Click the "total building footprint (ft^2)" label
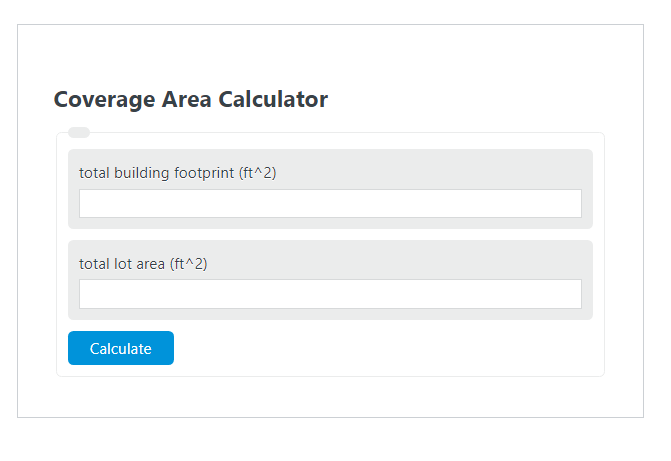This screenshot has height=461, width=671. (x=177, y=173)
